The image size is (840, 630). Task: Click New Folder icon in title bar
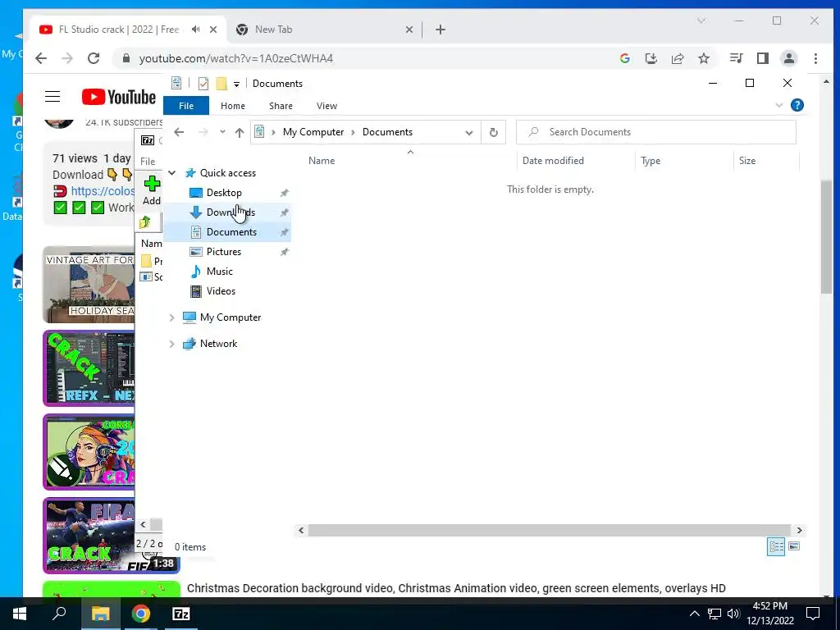tap(221, 84)
